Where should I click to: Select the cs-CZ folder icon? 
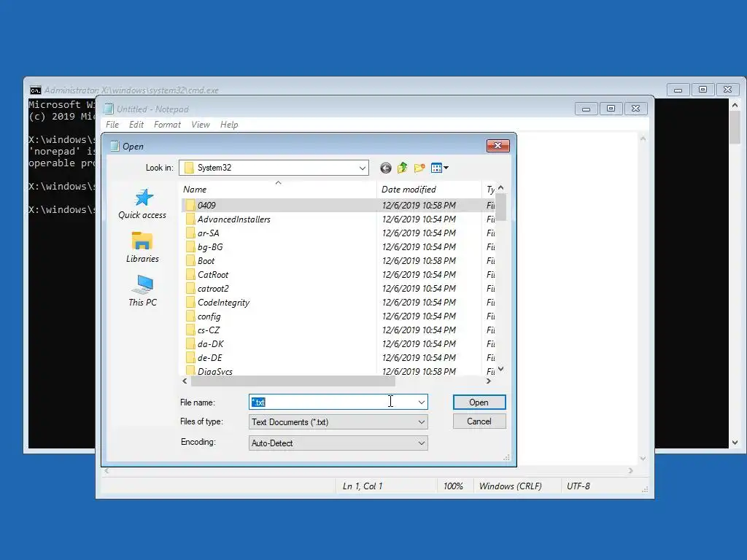[x=190, y=330]
